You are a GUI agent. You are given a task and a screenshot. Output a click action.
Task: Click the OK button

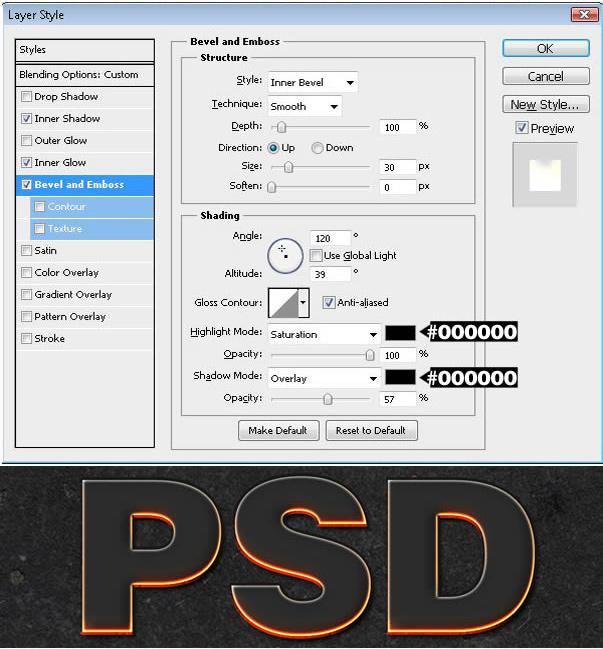pyautogui.click(x=546, y=48)
